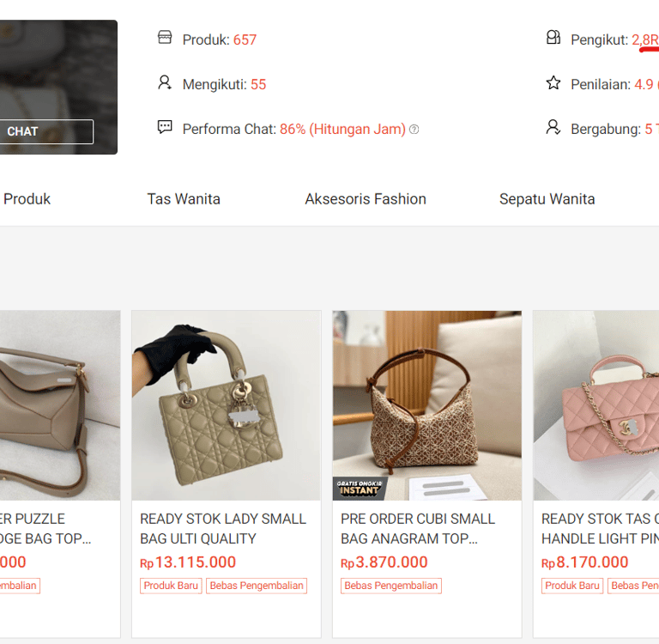The width and height of the screenshot is (659, 644).
Task: Open PRE ORDER CUBI SMALL BAG title
Action: tap(418, 528)
